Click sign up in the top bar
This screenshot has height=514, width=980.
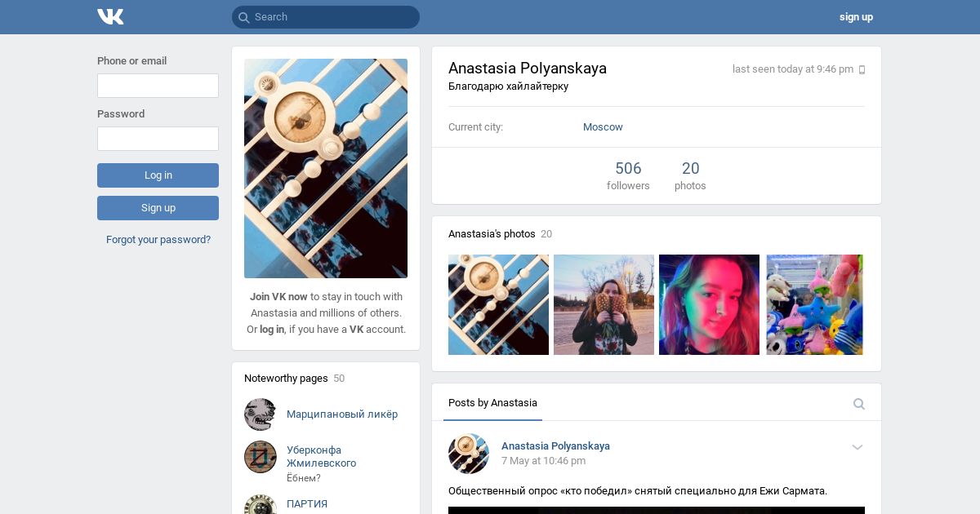pos(856,17)
